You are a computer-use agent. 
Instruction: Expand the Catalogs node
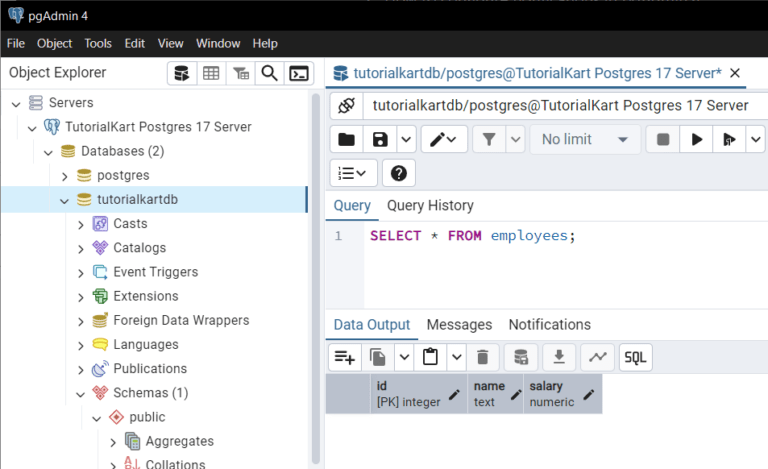(x=81, y=249)
